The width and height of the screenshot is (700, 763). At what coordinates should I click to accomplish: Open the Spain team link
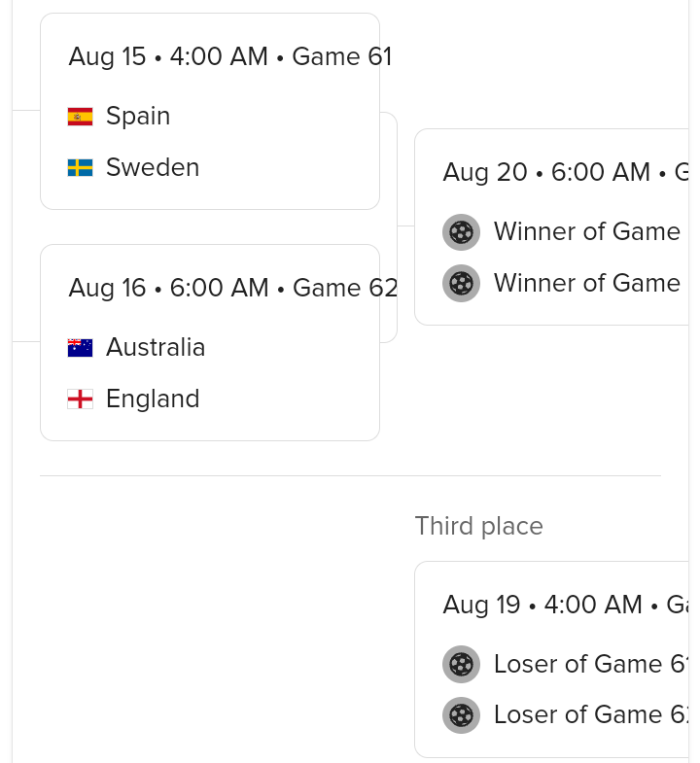[x=138, y=117]
